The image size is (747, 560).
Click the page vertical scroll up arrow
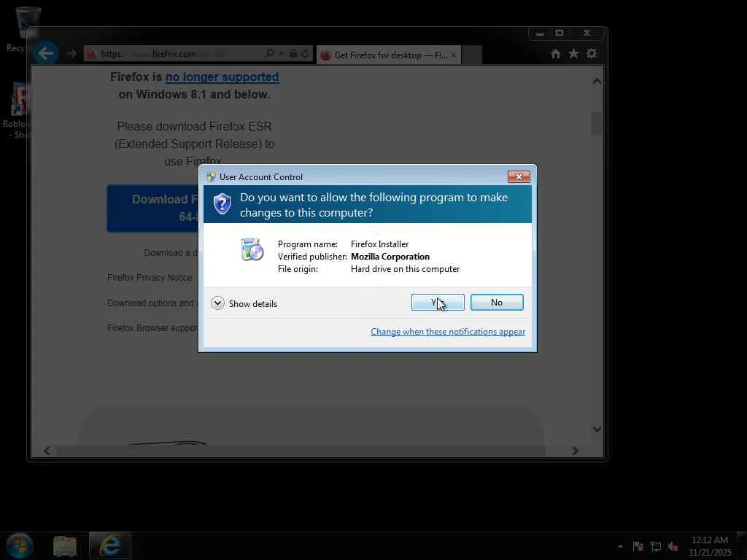tap(597, 82)
